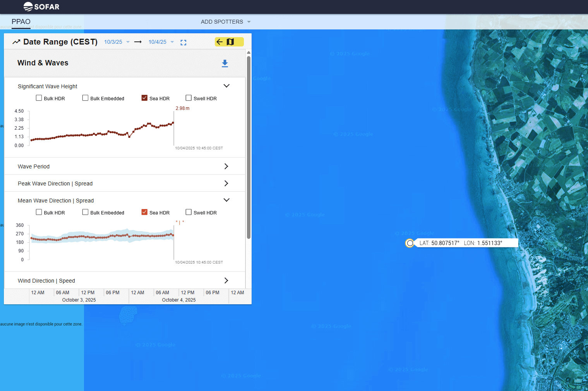This screenshot has height=391, width=588.
Task: Open the end date 10/4/25 picker
Action: [x=161, y=42]
